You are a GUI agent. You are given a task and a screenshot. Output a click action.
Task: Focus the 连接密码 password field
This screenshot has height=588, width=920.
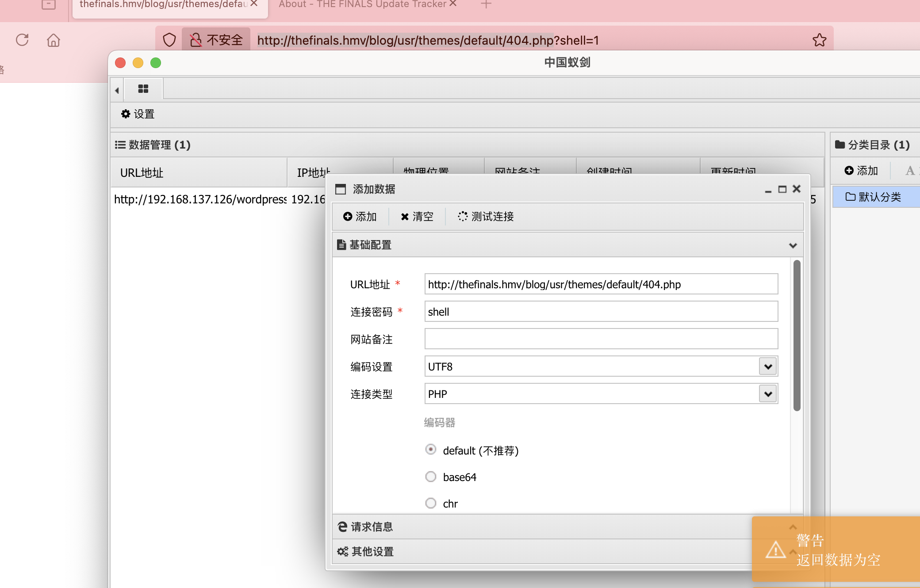tap(601, 311)
